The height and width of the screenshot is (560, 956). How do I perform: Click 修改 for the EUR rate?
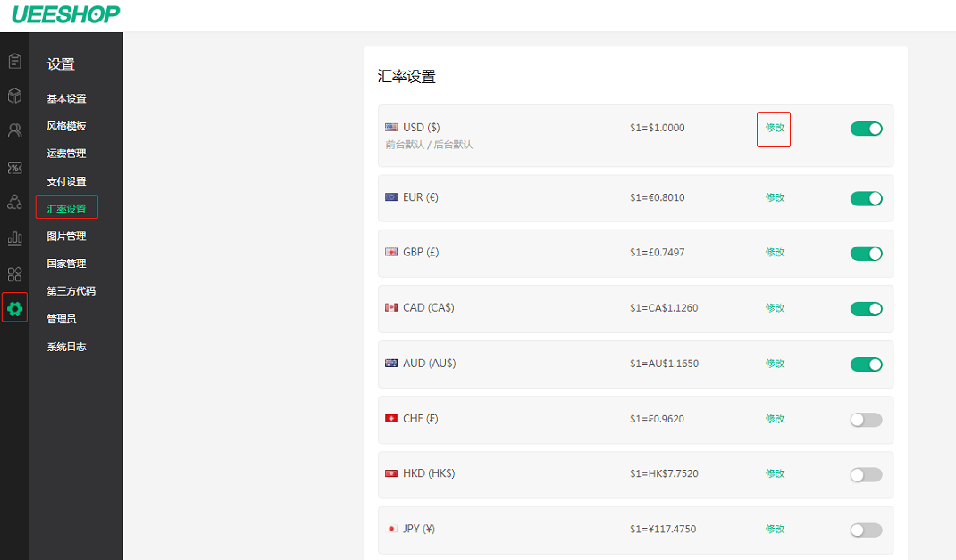(775, 198)
